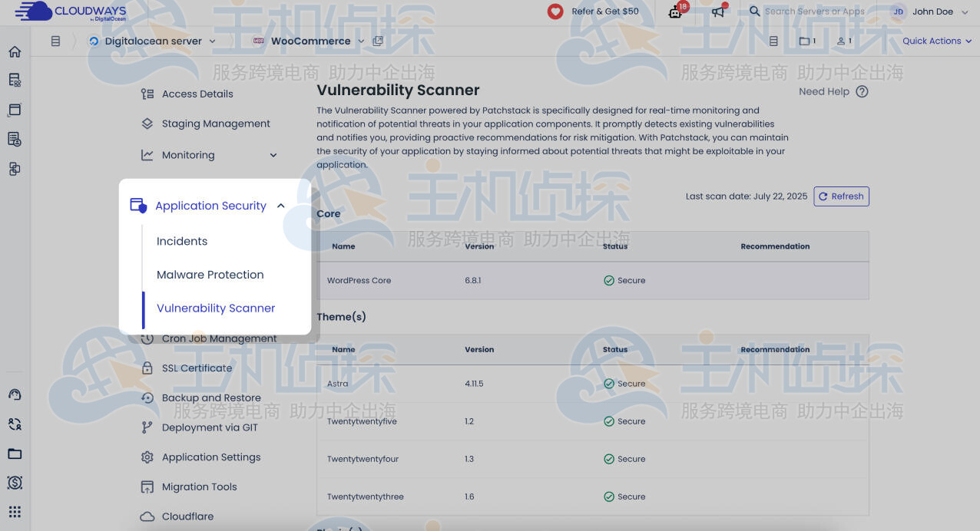Select Vulnerability Scanner submenu item
Image resolution: width=980 pixels, height=531 pixels.
[x=216, y=308]
